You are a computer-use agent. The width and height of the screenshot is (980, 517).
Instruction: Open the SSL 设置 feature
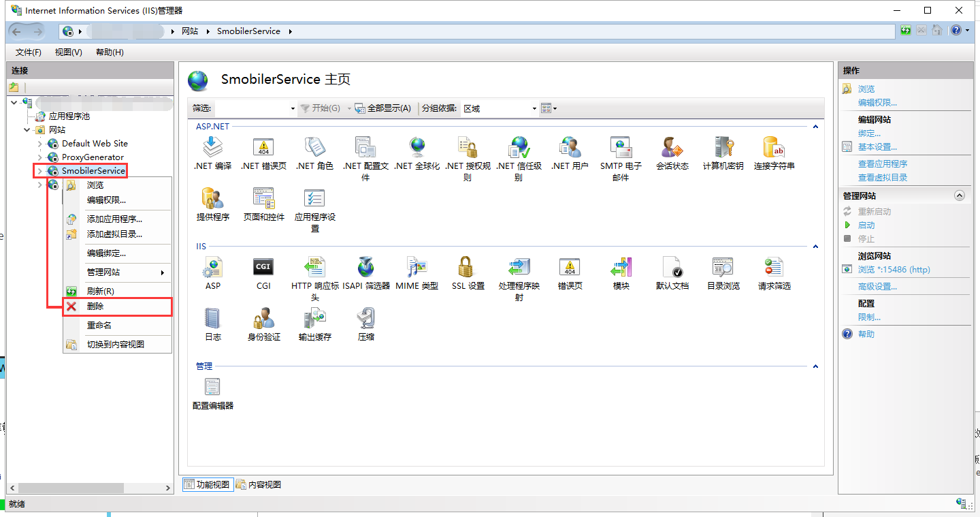(468, 273)
